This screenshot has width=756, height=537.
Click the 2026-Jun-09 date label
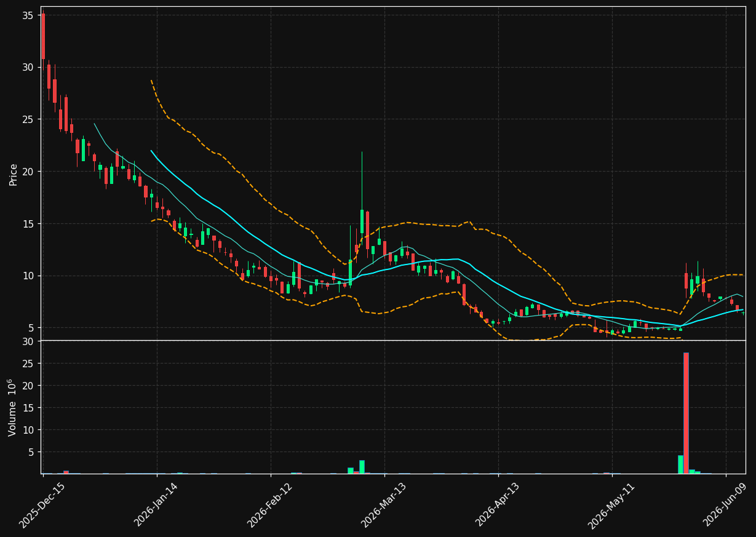click(725, 505)
